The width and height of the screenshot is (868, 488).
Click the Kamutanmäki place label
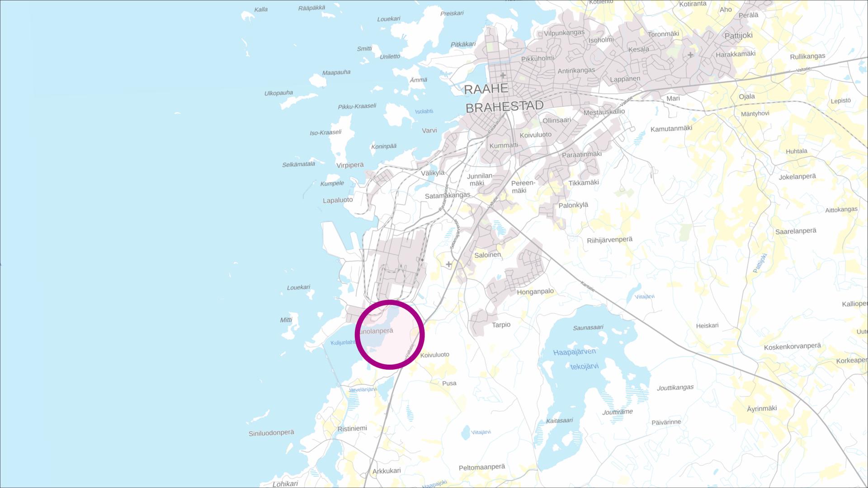[671, 129]
